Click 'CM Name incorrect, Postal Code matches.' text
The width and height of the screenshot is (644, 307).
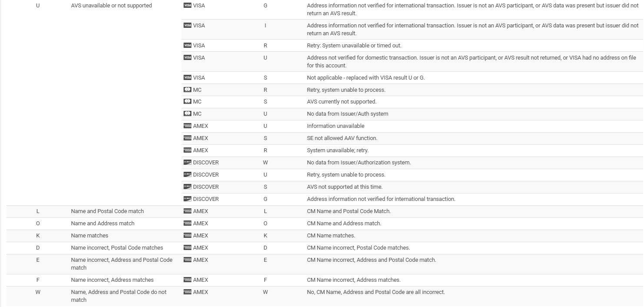click(x=358, y=247)
